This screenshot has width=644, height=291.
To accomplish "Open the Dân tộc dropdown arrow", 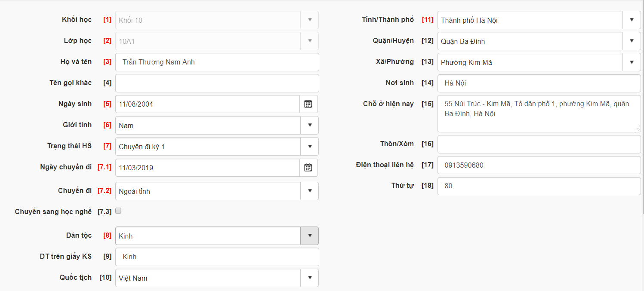I will pyautogui.click(x=310, y=236).
